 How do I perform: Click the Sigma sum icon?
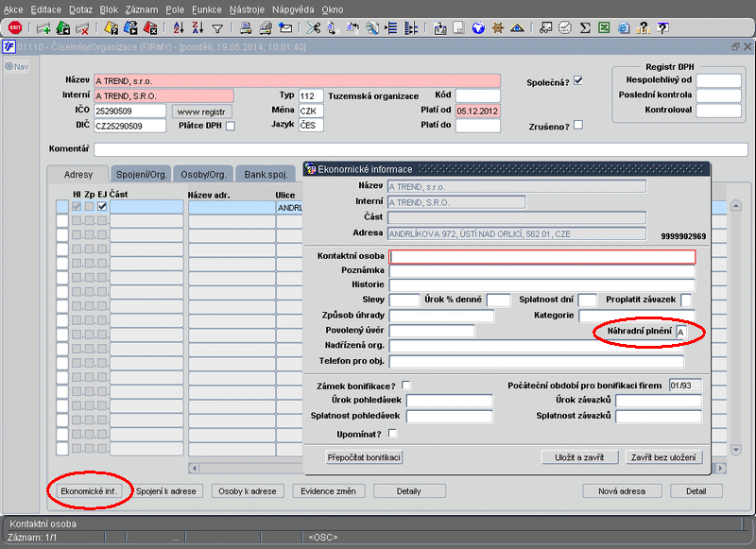coord(584,28)
